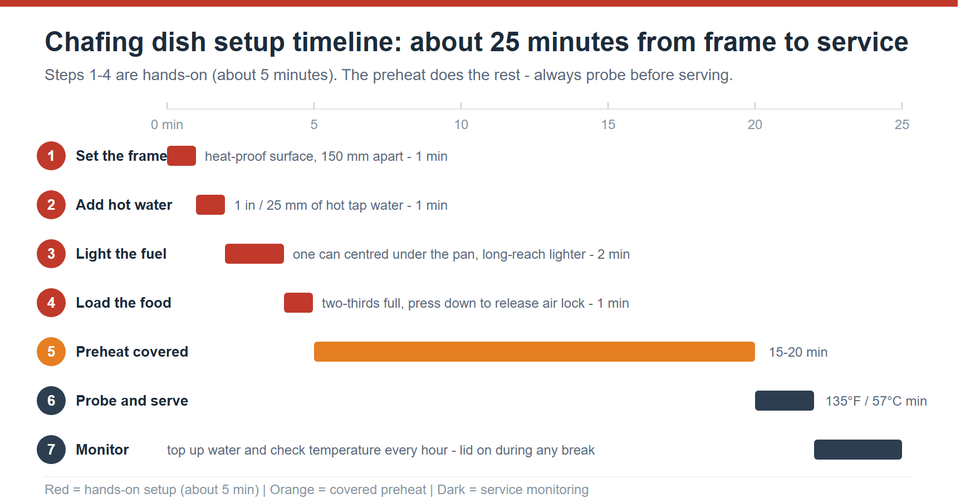Image resolution: width=980 pixels, height=503 pixels.
Task: Select the red Add hot water bar
Action: click(210, 205)
